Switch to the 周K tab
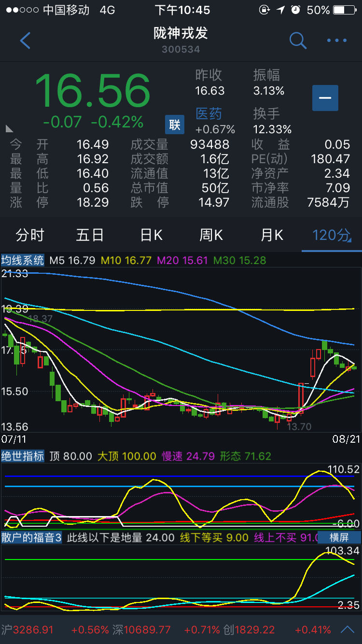Image resolution: width=362 pixels, height=644 pixels. click(211, 235)
